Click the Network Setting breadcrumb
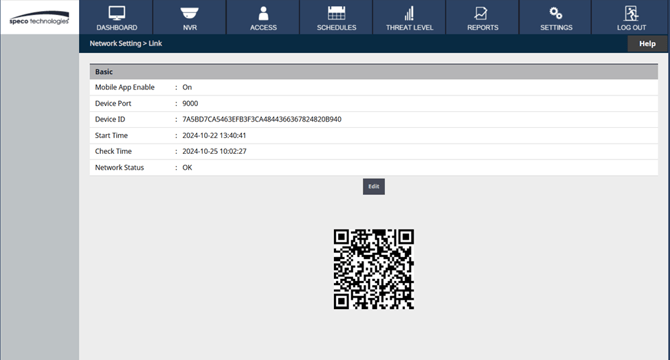Screen dimensions: 670x360 point(115,44)
